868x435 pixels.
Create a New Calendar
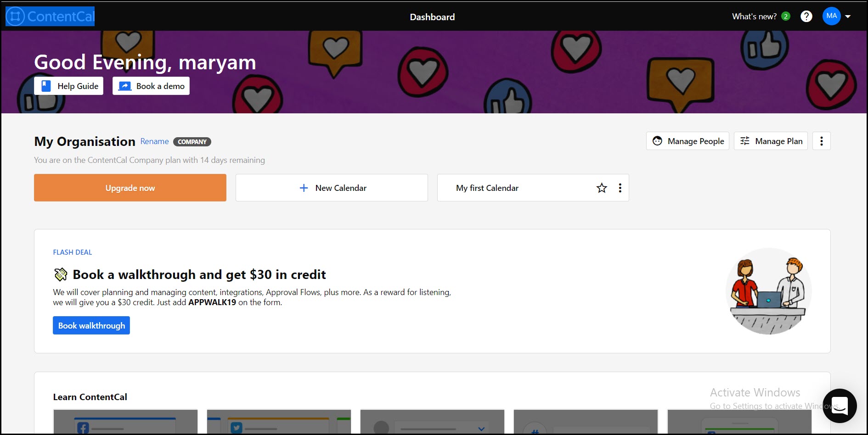point(332,188)
